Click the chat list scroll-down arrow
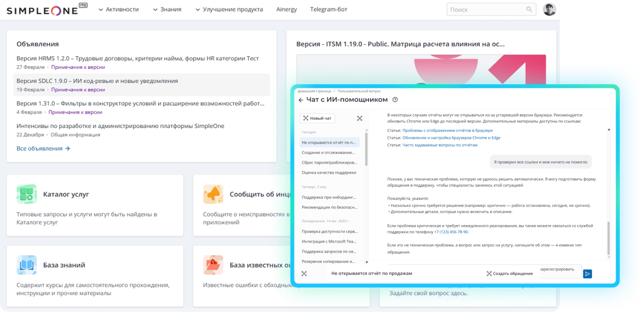This screenshot has height=312, width=644. point(367,262)
